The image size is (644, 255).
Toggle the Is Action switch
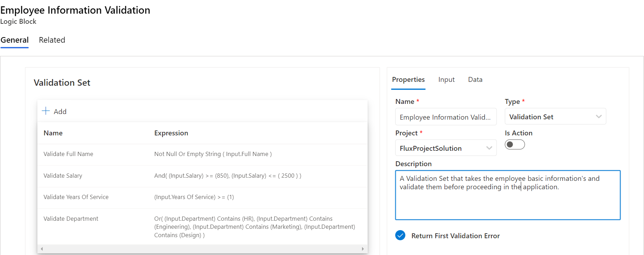click(x=515, y=144)
